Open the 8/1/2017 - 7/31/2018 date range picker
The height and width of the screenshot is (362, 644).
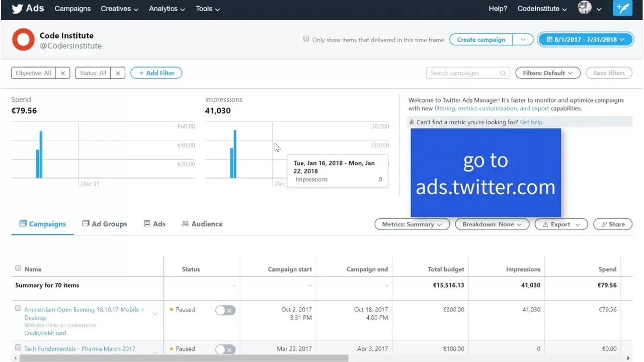(586, 40)
